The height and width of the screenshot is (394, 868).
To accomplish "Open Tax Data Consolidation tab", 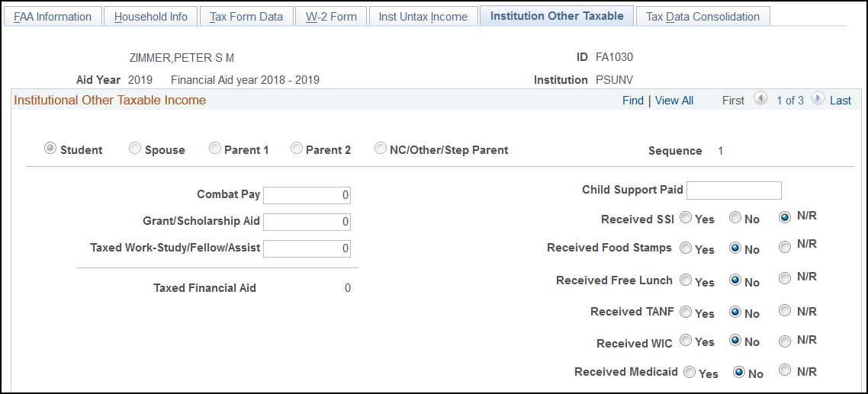I will coord(702,17).
